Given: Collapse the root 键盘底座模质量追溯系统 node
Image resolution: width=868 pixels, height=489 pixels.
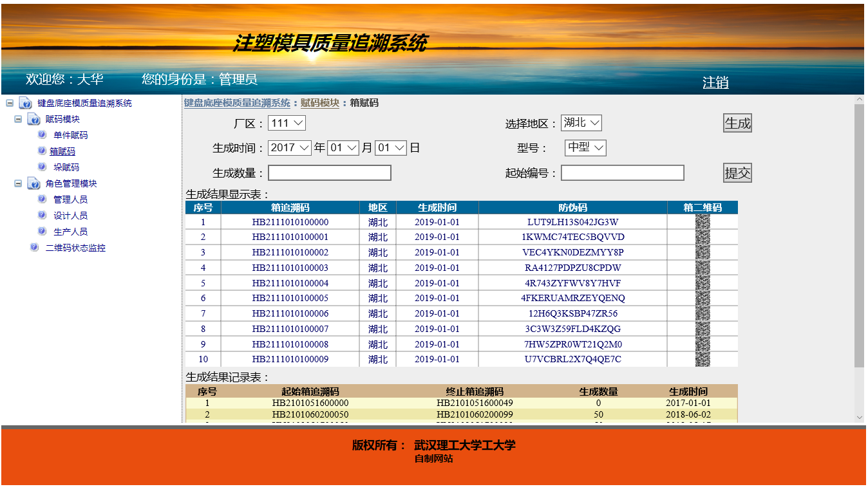Looking at the screenshot, I should (x=10, y=103).
